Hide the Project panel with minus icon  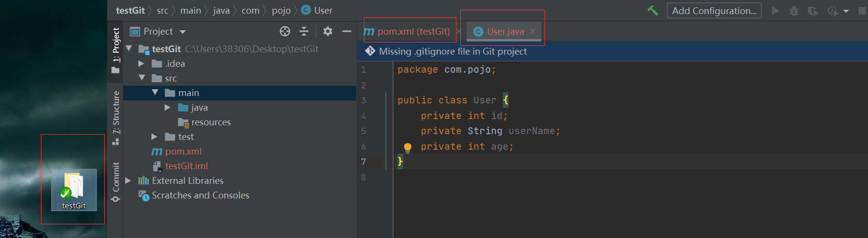347,31
